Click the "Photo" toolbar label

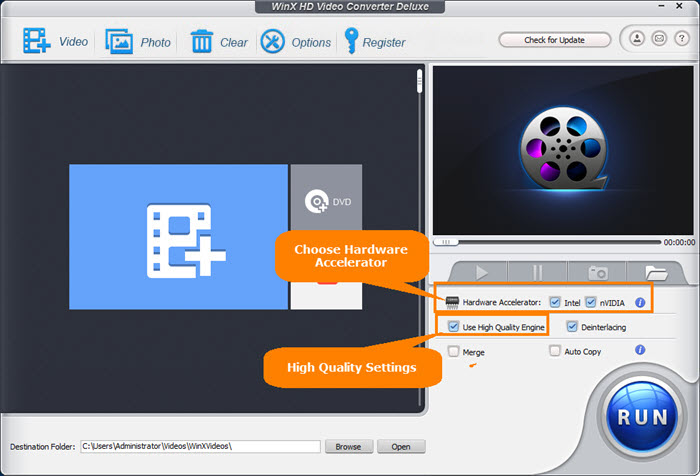tap(155, 42)
